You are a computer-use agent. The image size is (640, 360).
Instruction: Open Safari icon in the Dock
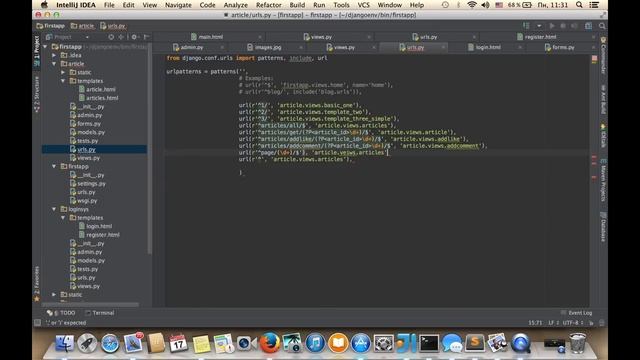pos(110,343)
